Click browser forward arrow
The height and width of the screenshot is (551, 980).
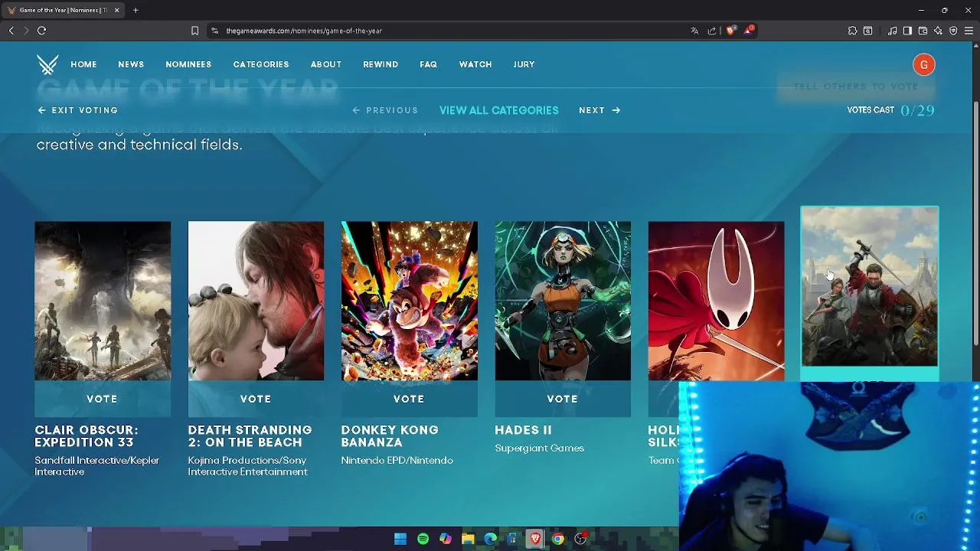pos(26,31)
